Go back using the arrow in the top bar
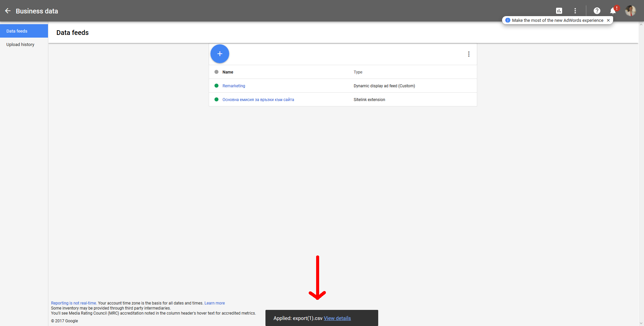The height and width of the screenshot is (326, 644). coord(8,11)
